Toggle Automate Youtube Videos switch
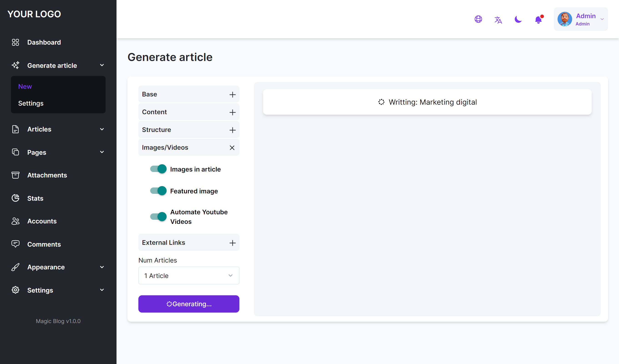619x364 pixels. point(158,217)
